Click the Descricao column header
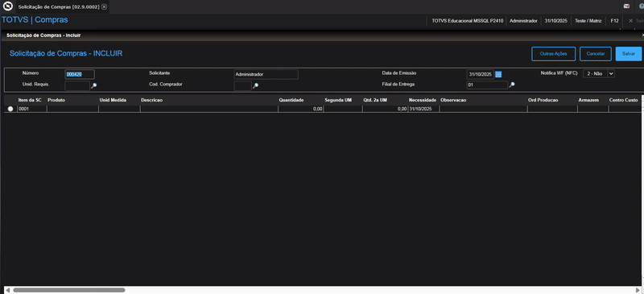The height and width of the screenshot is (294, 644). (x=152, y=100)
